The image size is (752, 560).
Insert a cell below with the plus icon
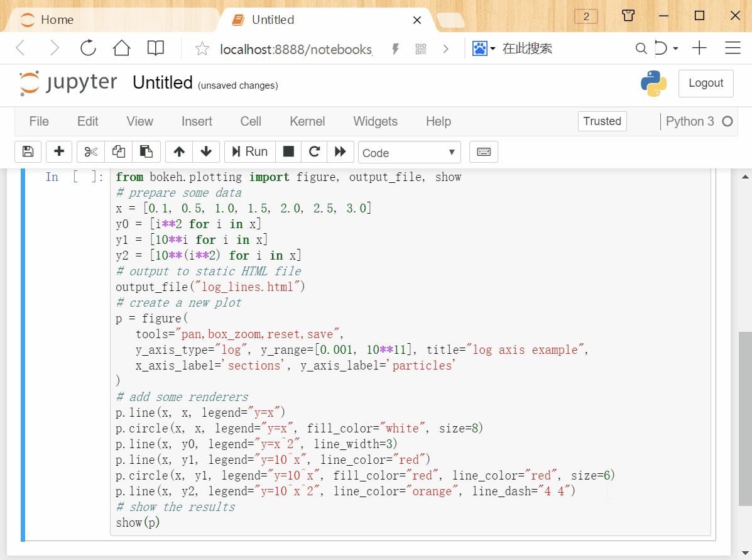[x=59, y=152]
